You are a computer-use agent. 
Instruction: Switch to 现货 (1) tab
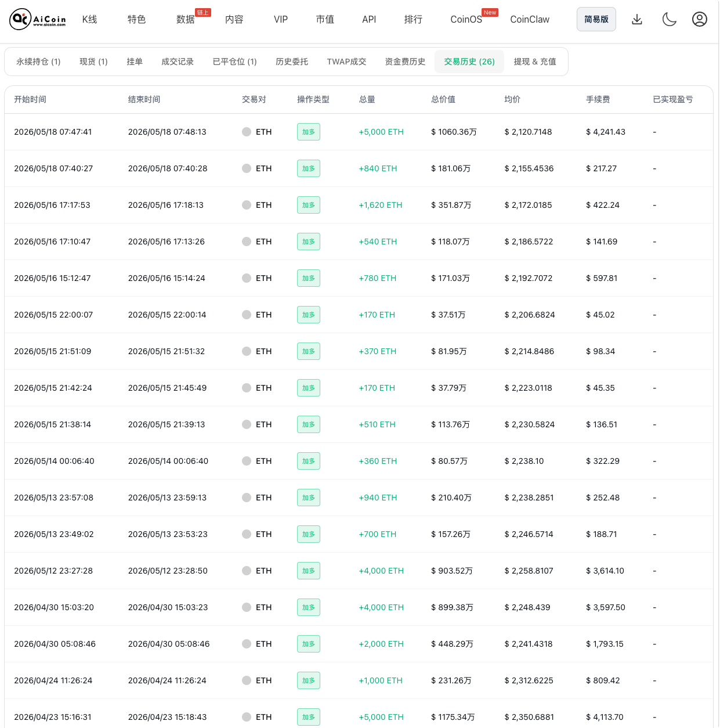click(93, 62)
